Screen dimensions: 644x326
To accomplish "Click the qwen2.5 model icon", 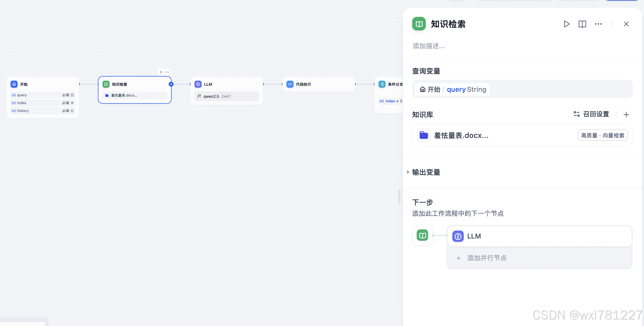I will pyautogui.click(x=199, y=96).
